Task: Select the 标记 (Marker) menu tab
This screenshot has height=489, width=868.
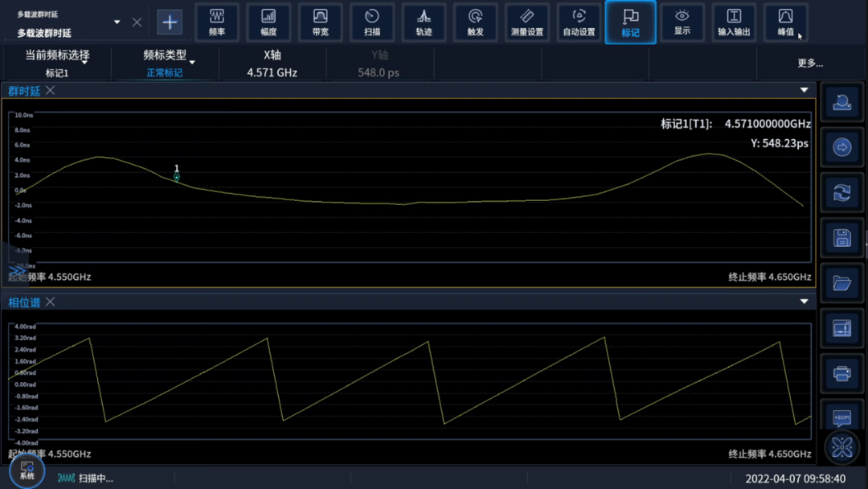Action: 630,22
